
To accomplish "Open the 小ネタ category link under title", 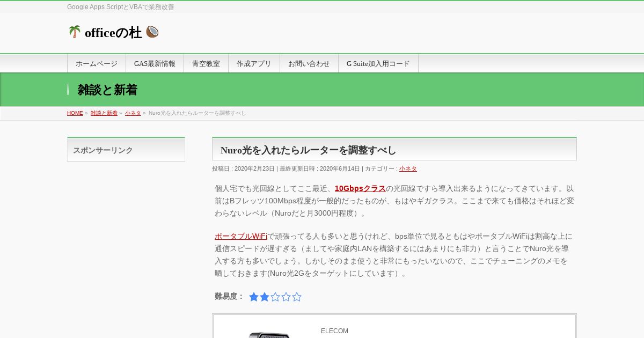I will [x=408, y=168].
